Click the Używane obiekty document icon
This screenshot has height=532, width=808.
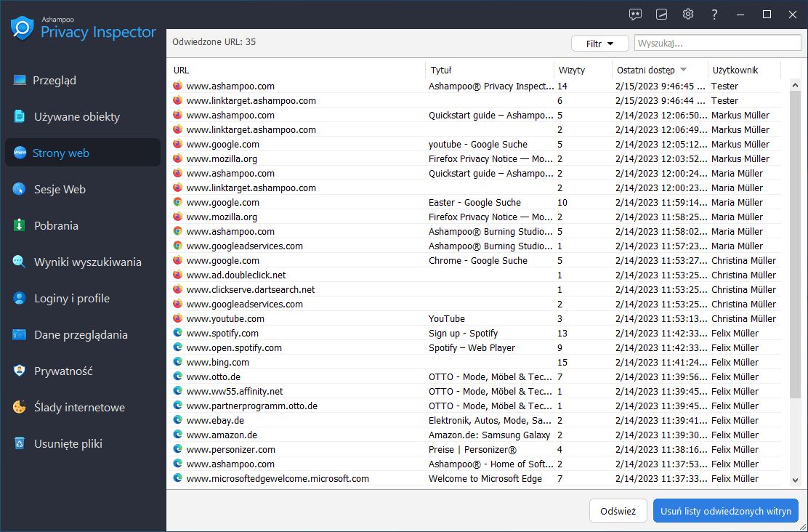tap(20, 116)
